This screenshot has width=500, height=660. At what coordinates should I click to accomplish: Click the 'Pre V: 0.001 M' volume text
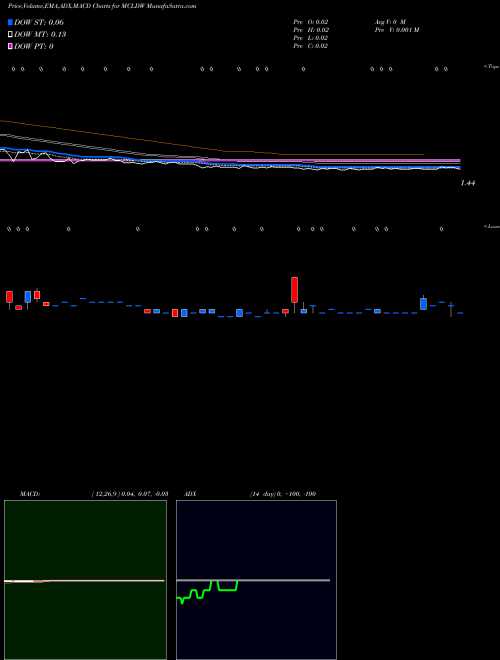[x=396, y=30]
